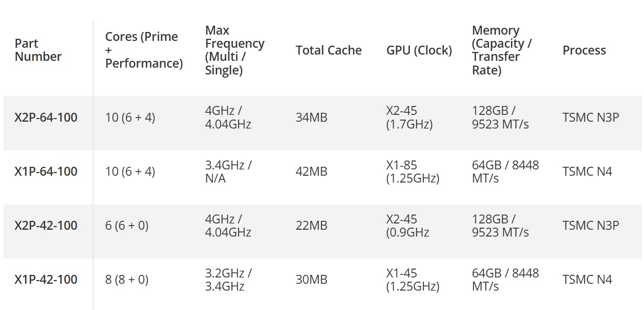Select the X2P-64-100 part number cell
Image resolution: width=644 pixels, height=310 pixels.
point(46,117)
